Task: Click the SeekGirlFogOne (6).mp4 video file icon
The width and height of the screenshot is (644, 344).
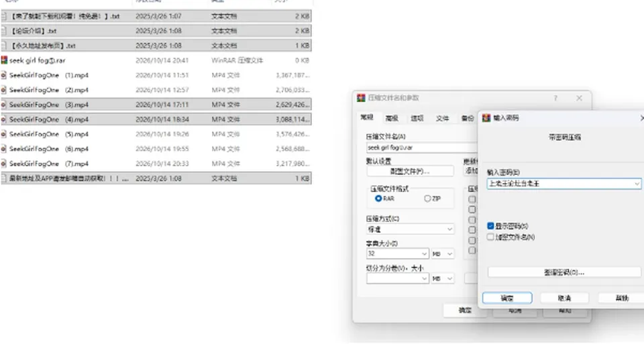Action: point(4,149)
